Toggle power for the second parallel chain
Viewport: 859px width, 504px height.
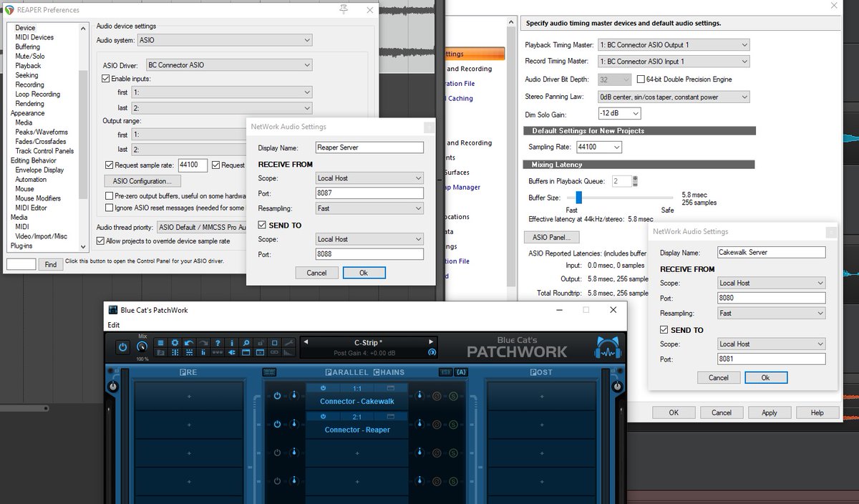pyautogui.click(x=277, y=425)
